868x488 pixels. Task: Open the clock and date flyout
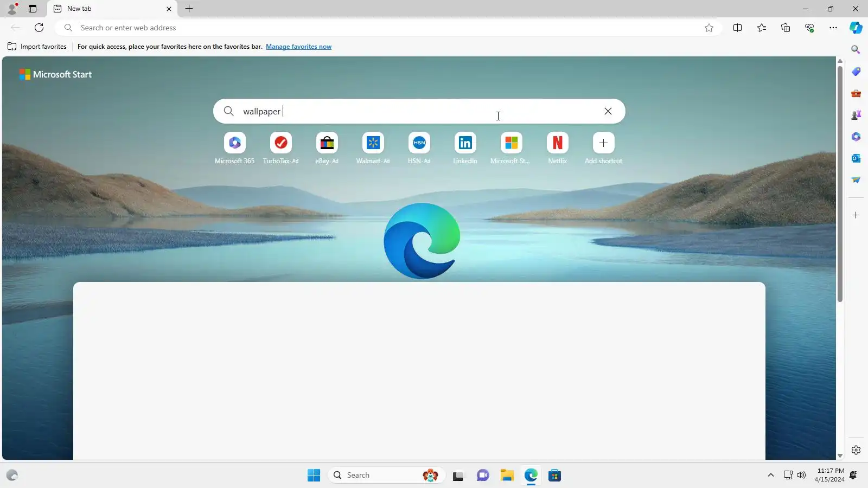(829, 475)
